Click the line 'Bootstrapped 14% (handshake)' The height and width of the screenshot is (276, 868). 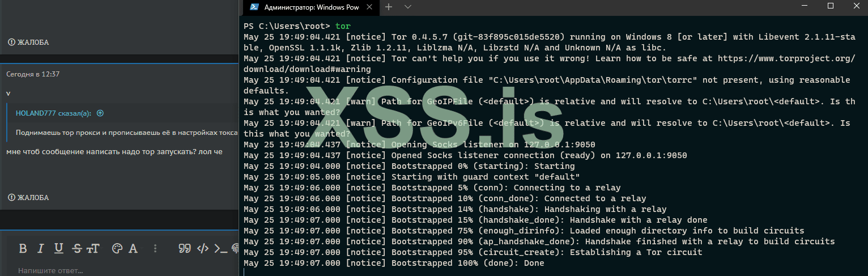coord(455,209)
